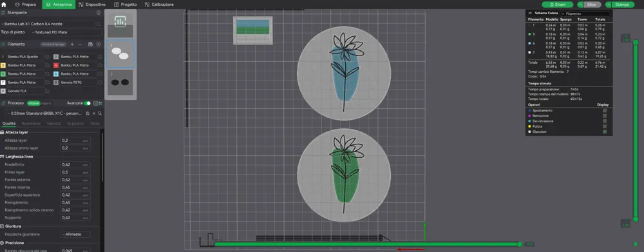Edit filament 1 Bambu PLA Sparkle preset
The width and height of the screenshot is (644, 252).
[x=48, y=57]
